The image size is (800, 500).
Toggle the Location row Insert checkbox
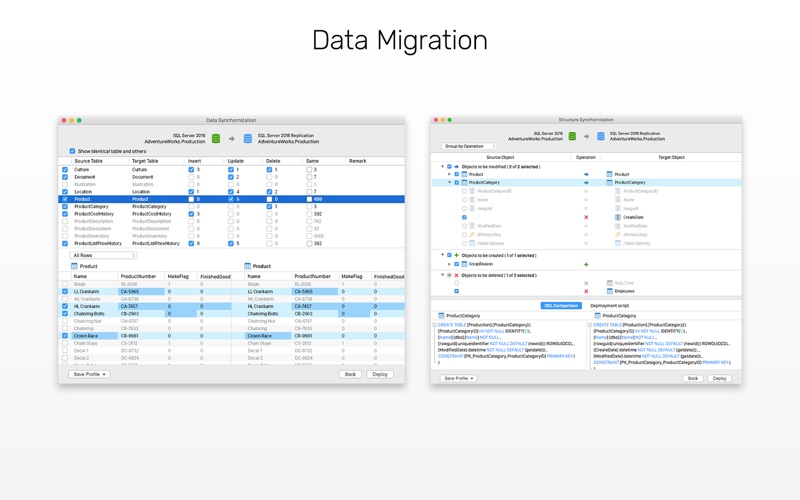pos(191,192)
